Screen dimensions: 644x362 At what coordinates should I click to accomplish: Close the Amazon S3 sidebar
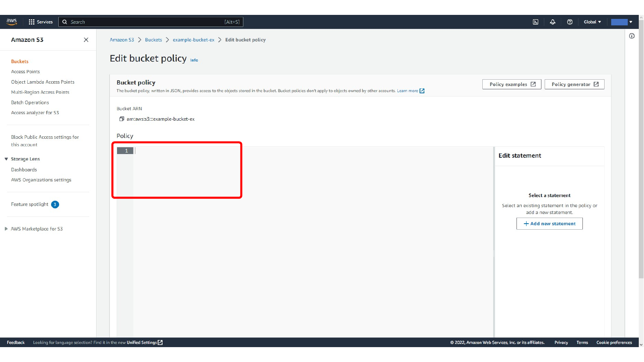point(86,40)
